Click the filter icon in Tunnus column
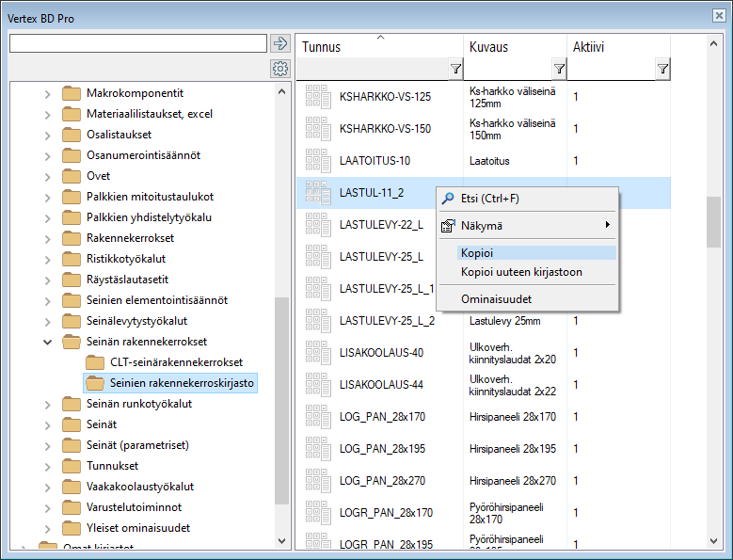Image resolution: width=733 pixels, height=560 pixels. point(455,69)
